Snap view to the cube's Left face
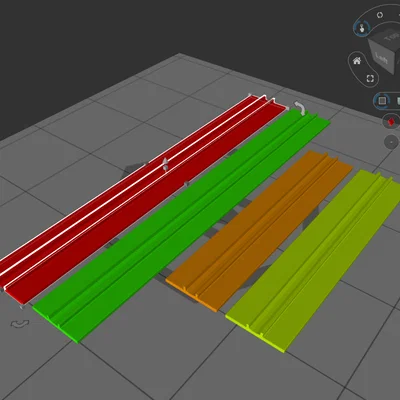 (381, 58)
